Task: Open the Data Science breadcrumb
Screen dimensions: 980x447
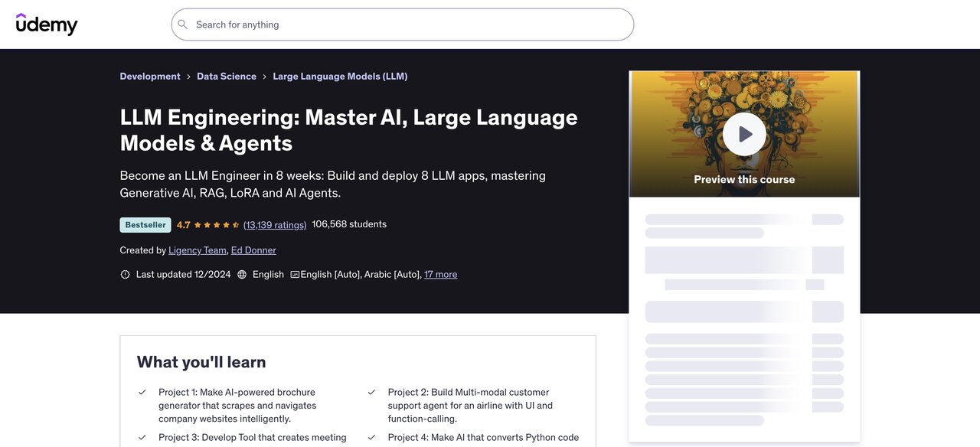Action: coord(227,77)
